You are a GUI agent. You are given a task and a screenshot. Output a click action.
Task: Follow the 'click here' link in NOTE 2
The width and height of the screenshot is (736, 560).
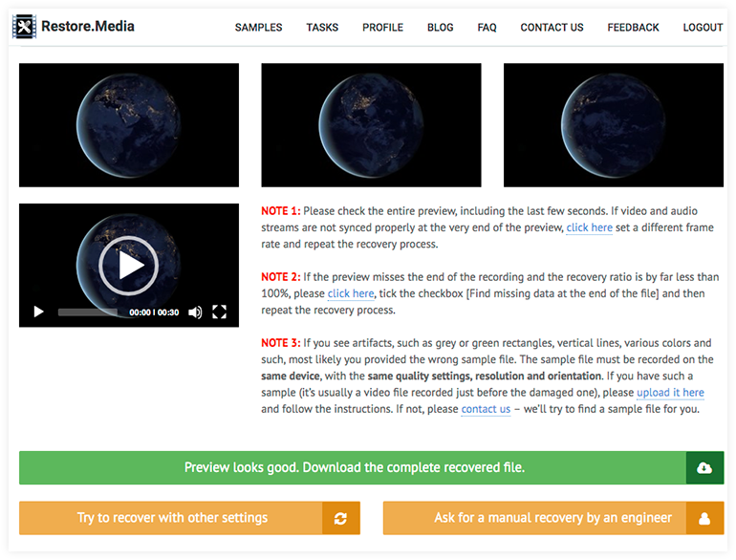[351, 293]
